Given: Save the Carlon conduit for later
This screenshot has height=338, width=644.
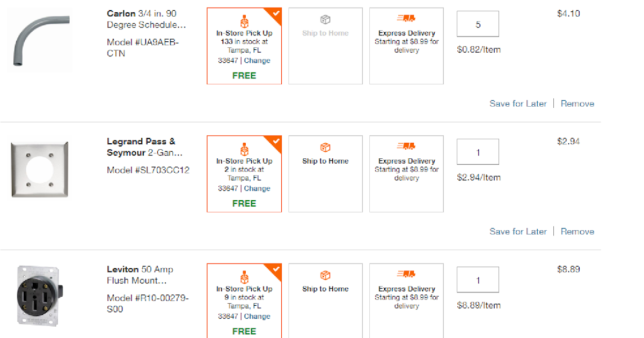Looking at the screenshot, I should click(518, 104).
